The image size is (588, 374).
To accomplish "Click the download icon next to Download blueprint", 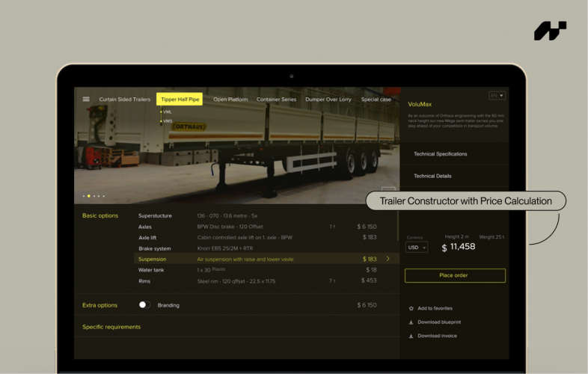I will coord(411,322).
